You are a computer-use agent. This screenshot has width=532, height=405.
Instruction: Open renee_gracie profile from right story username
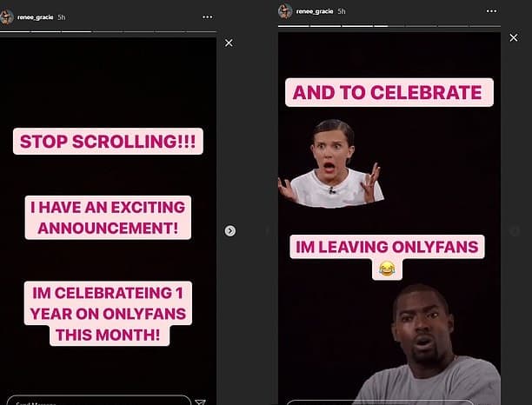click(x=315, y=11)
